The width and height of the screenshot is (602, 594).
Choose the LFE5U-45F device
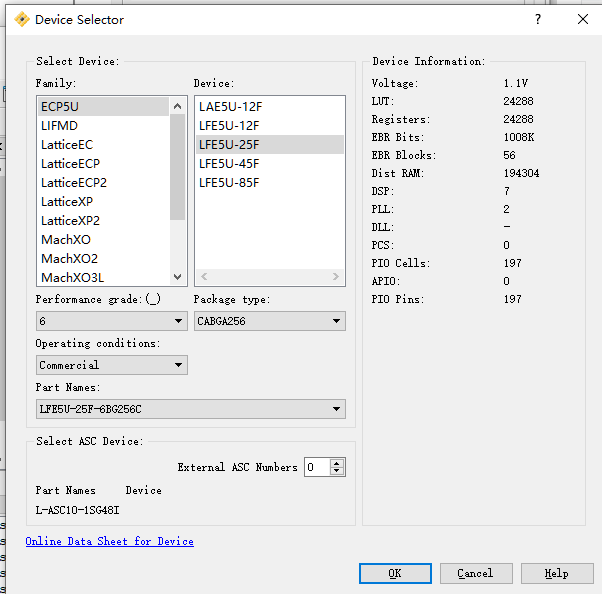(229, 163)
